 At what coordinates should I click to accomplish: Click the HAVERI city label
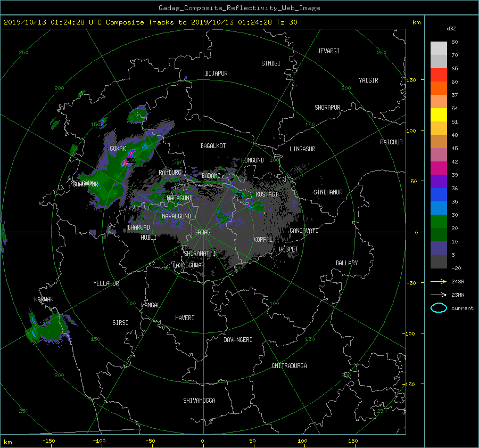(x=185, y=318)
